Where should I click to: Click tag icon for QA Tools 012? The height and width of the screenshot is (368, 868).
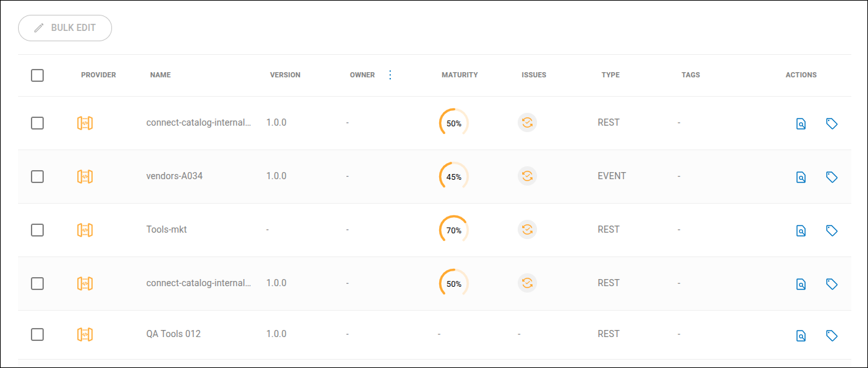coord(831,335)
